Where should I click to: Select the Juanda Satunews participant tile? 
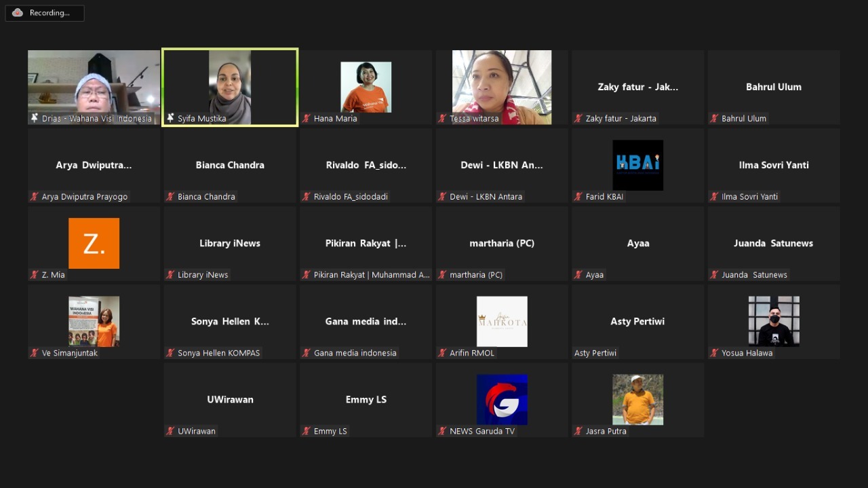point(773,243)
